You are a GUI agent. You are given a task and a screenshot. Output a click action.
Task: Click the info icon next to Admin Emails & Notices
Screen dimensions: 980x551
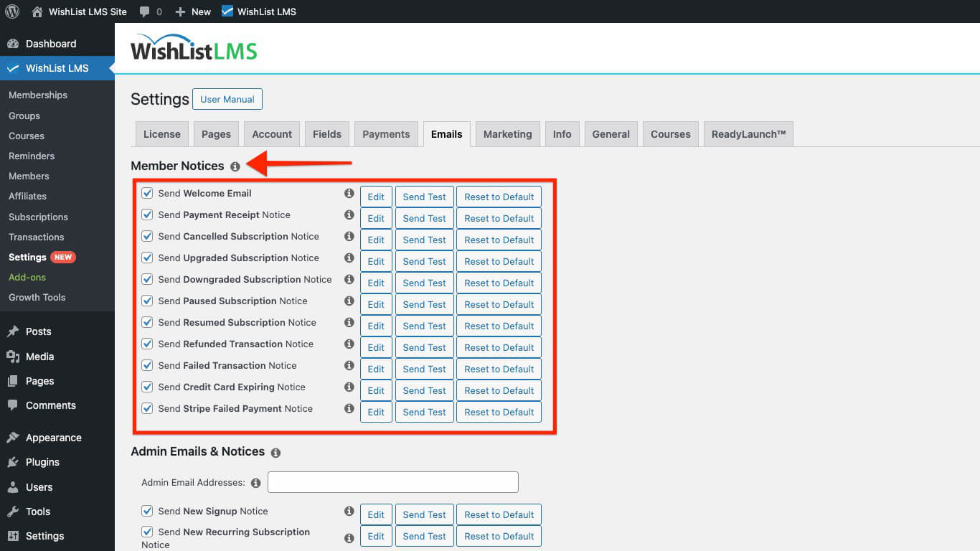pos(275,452)
